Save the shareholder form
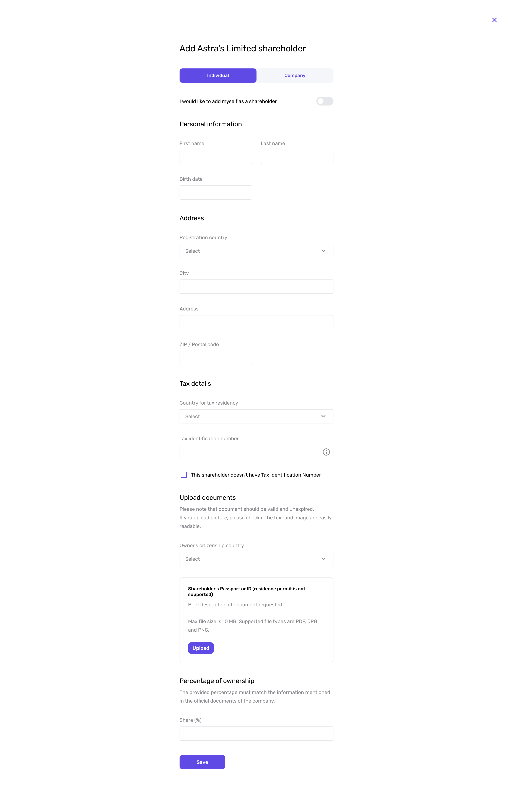 [202, 762]
